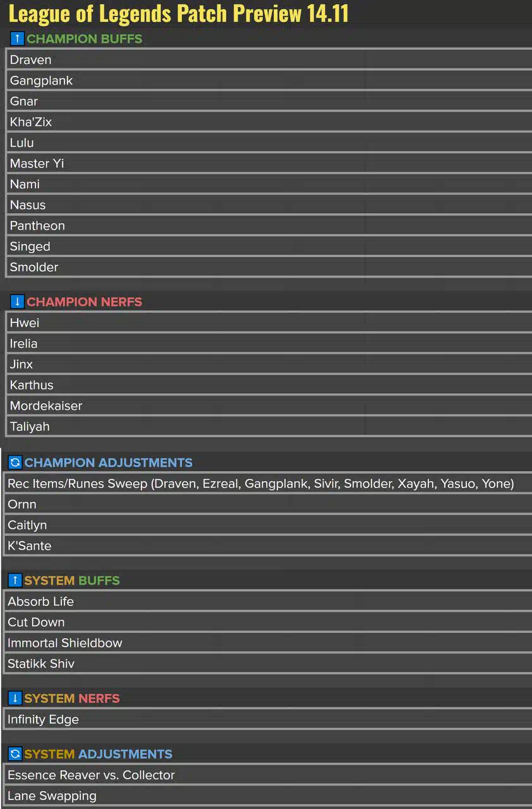Click the Lane Swapping row
The image size is (532, 809).
[268, 796]
